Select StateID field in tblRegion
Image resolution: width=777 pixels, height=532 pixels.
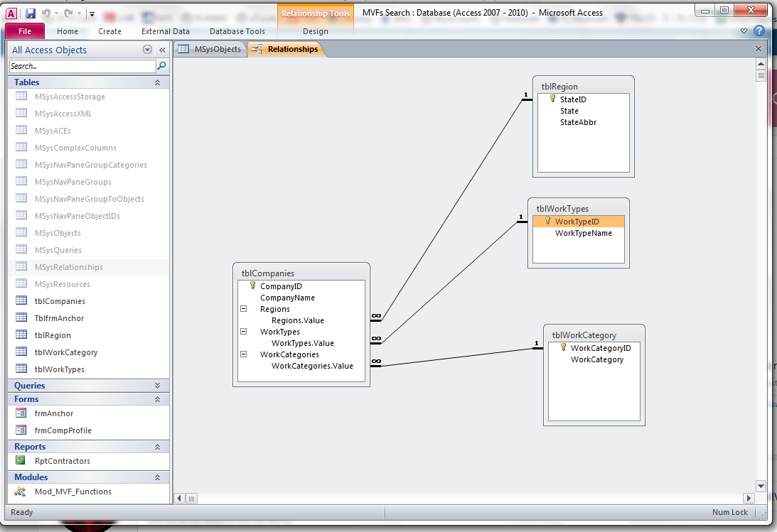point(574,99)
